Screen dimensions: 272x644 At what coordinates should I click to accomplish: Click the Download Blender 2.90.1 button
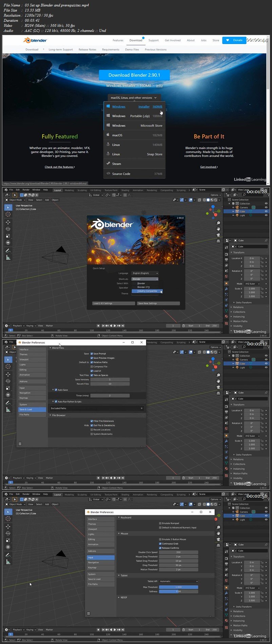134,75
